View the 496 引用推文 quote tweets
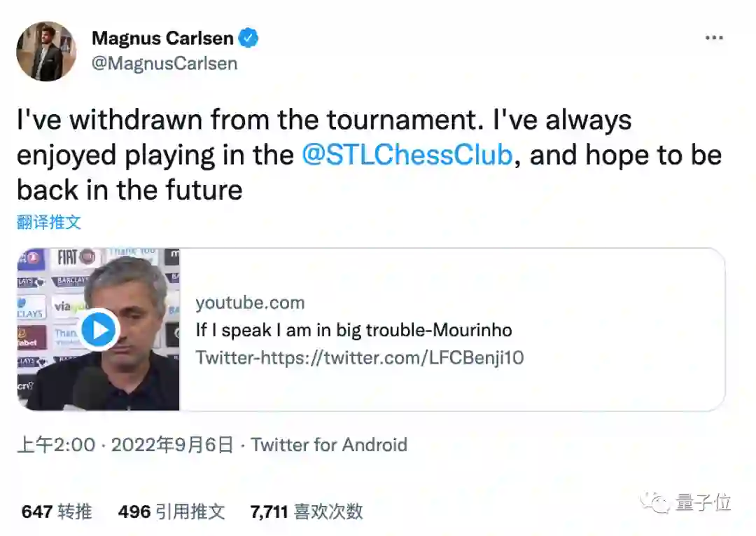The width and height of the screenshot is (756, 536). pos(171,511)
